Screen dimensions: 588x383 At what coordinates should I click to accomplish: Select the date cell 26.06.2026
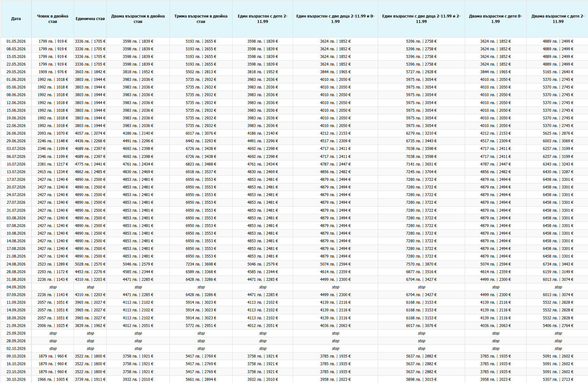click(16, 133)
